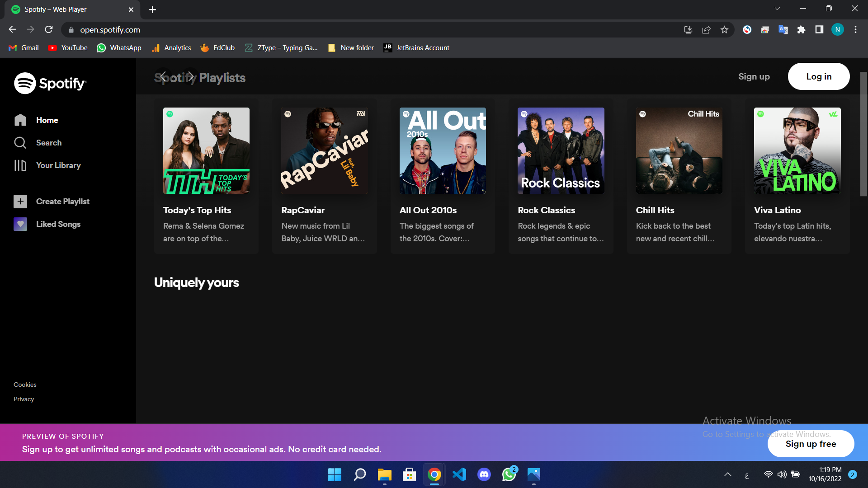This screenshot has width=868, height=488.
Task: Open the YouTube bookmark
Action: (68, 48)
